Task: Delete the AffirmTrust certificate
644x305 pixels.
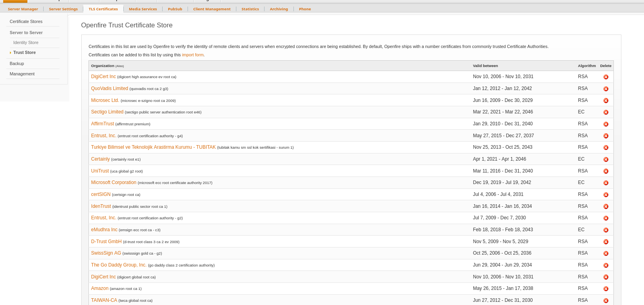Action: pos(606,124)
